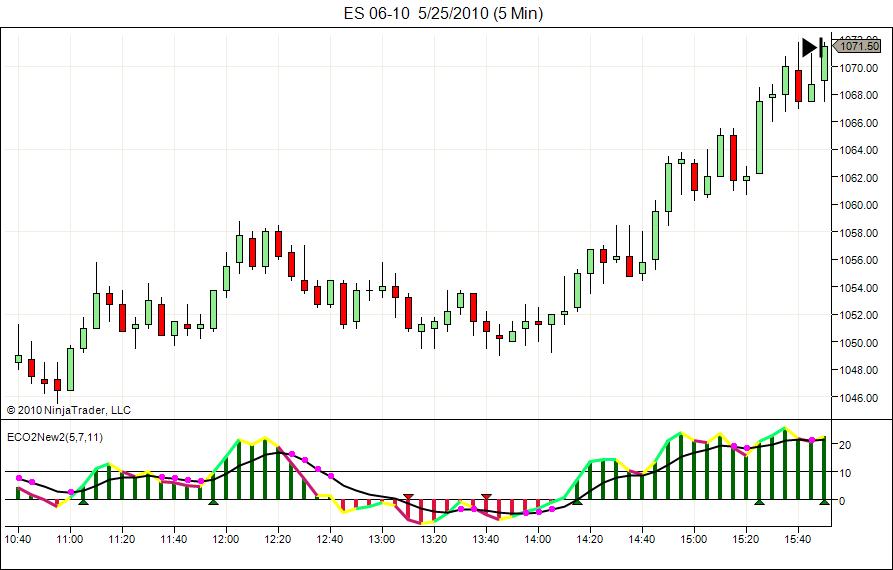Screen dimensions: 893x570
Task: Select the green up-triangle signal near 15:25
Action: coord(759,502)
